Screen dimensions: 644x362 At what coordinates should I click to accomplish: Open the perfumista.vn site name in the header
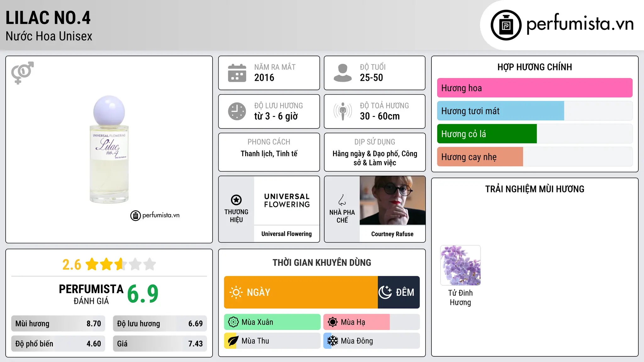tap(580, 24)
